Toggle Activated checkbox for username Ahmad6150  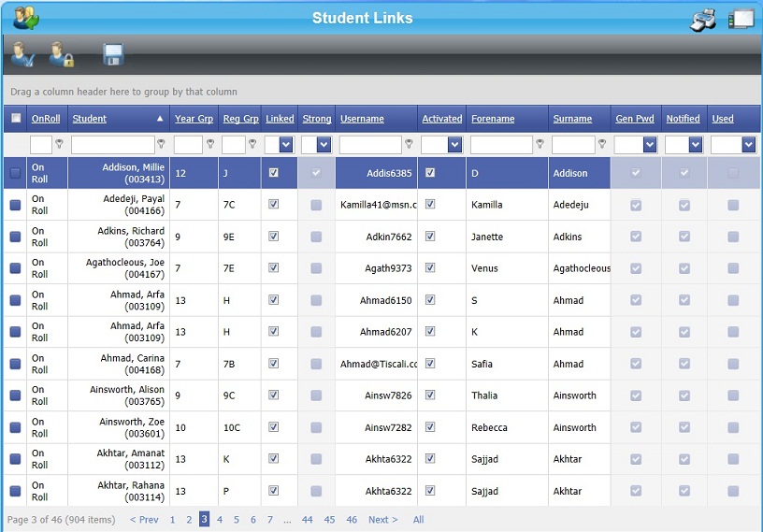(430, 300)
